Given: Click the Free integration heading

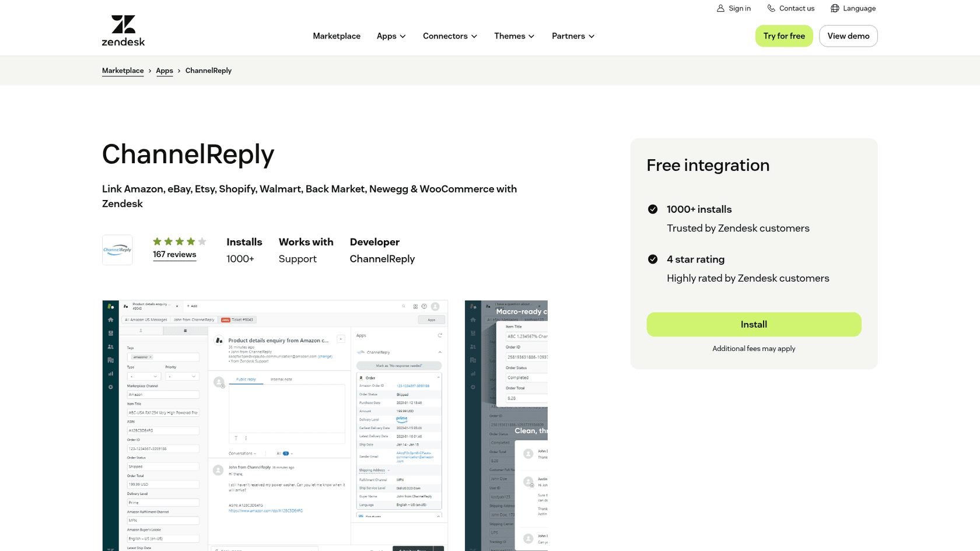Looking at the screenshot, I should click(x=708, y=166).
